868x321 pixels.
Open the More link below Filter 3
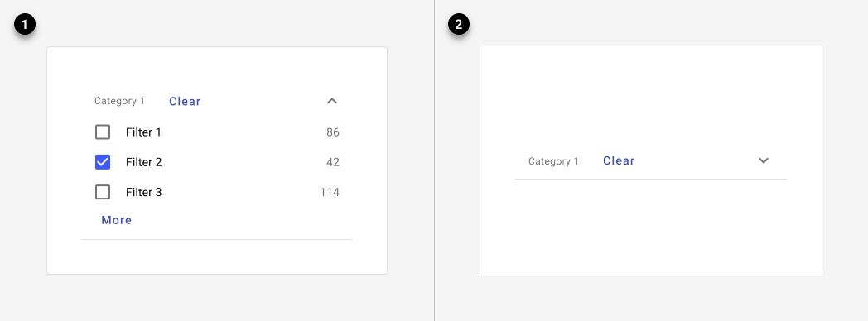click(116, 220)
